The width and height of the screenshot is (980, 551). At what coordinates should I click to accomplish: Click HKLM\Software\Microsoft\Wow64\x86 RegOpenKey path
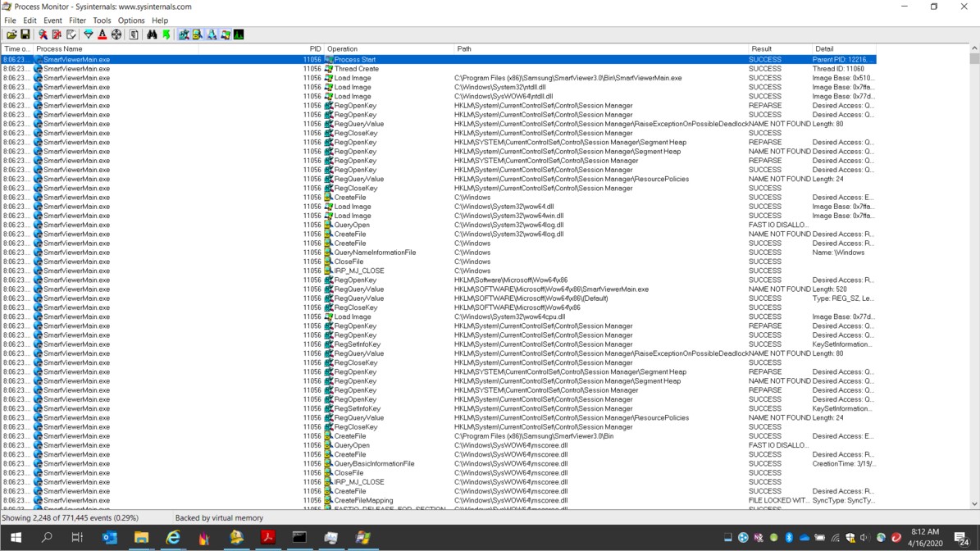coord(511,280)
